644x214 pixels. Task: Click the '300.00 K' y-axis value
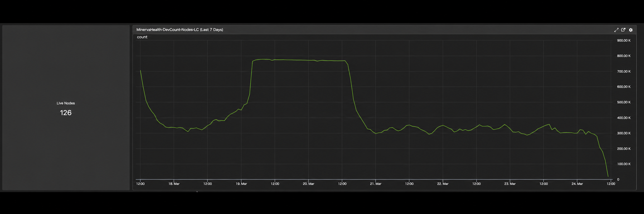point(624,133)
